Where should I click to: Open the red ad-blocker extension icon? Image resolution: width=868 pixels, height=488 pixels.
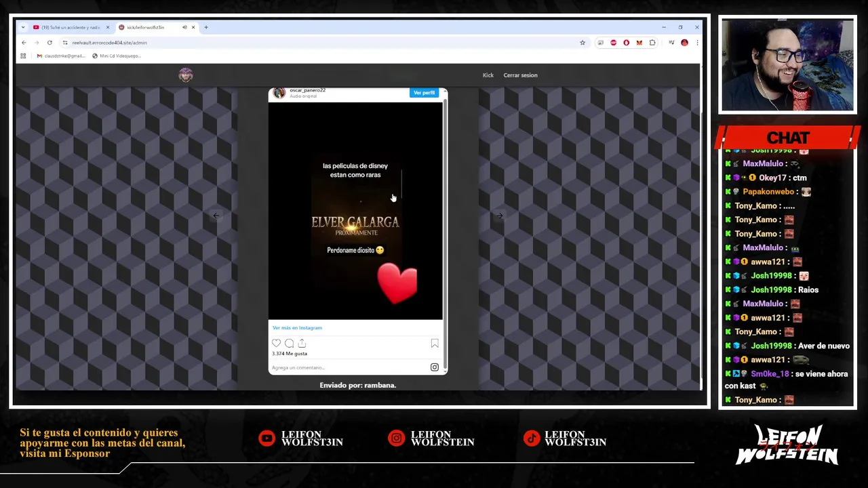point(613,43)
